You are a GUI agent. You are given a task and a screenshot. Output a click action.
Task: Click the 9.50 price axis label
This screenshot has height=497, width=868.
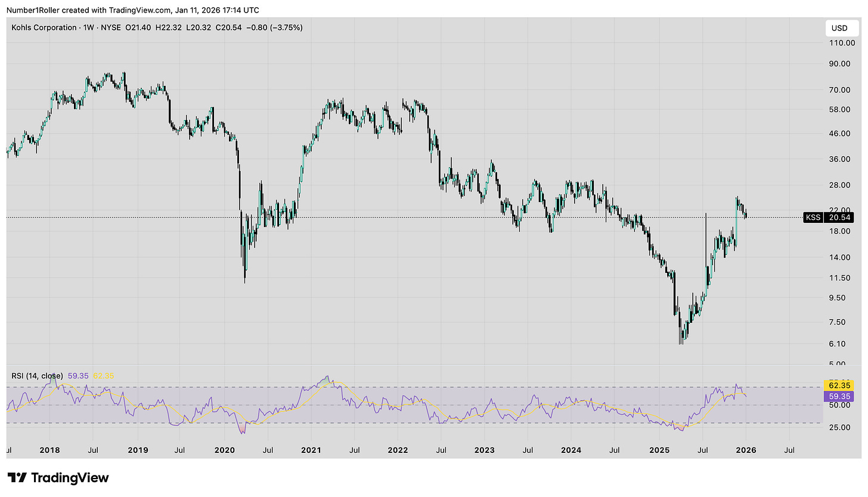(836, 298)
